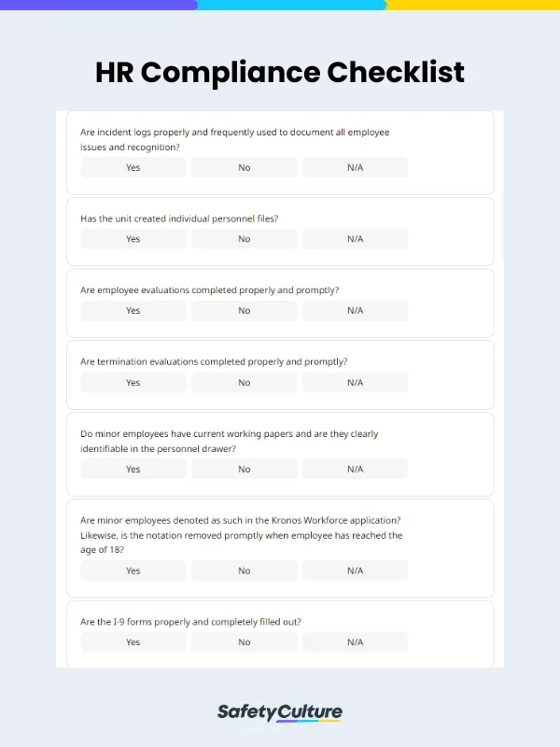Mark N/A for Kronos Workforce minors question

[x=355, y=571]
